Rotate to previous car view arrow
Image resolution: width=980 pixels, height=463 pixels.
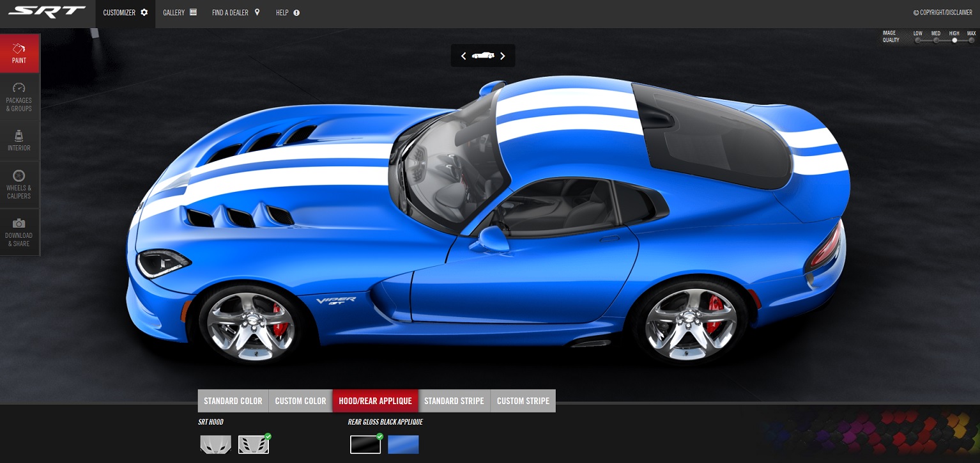tap(463, 56)
